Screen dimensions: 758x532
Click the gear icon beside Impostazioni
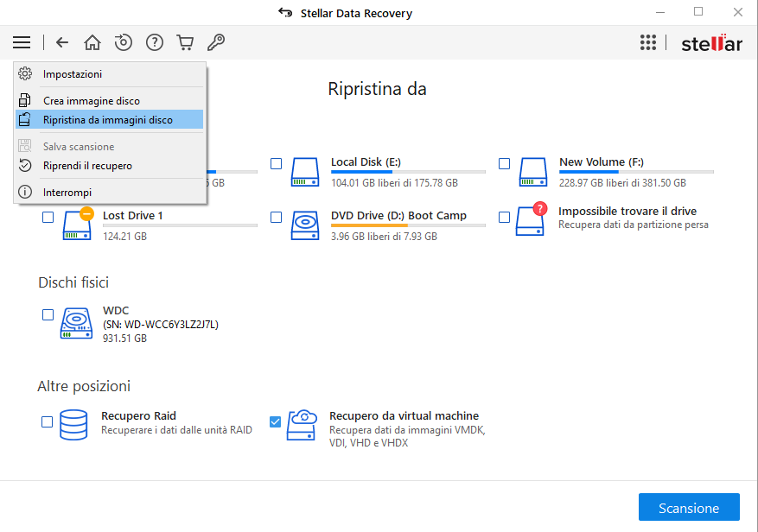coord(25,74)
